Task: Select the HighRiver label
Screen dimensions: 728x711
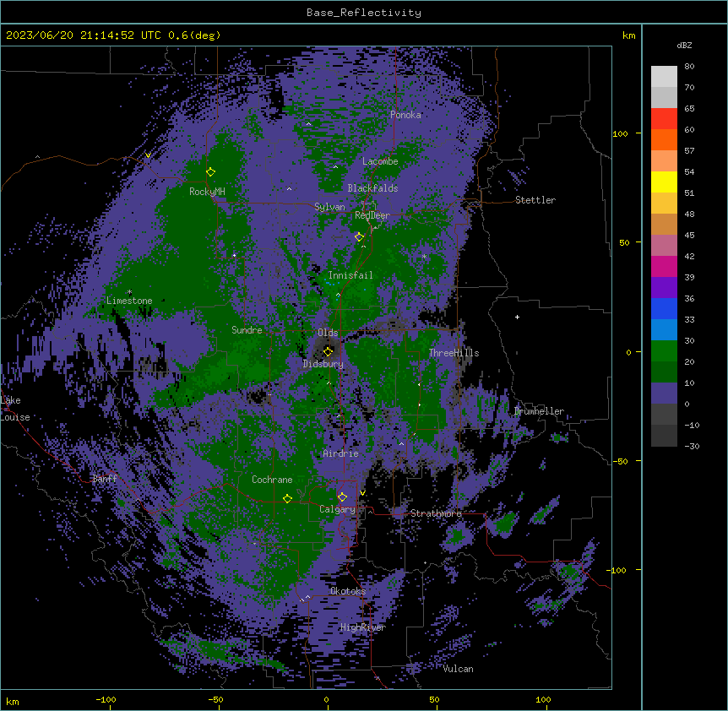Action: click(x=362, y=627)
